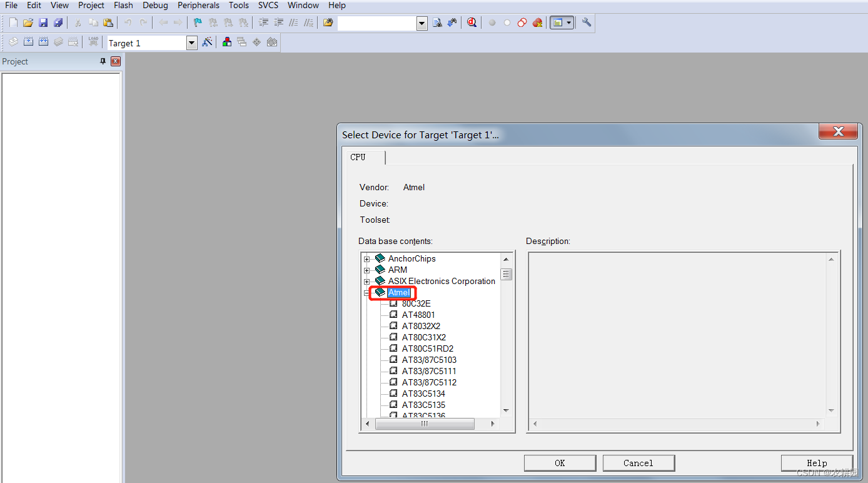Open the Target 1 dropdown arrow

[x=192, y=43]
